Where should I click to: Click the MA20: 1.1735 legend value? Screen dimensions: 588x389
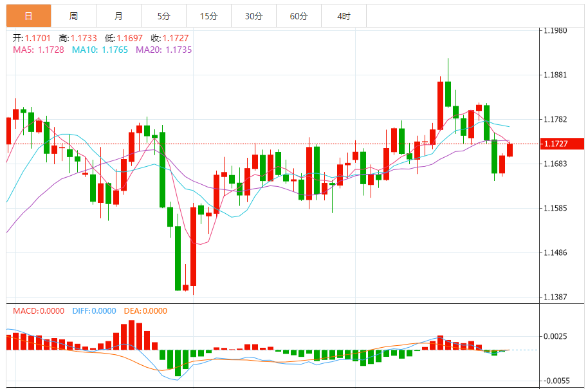coord(164,50)
